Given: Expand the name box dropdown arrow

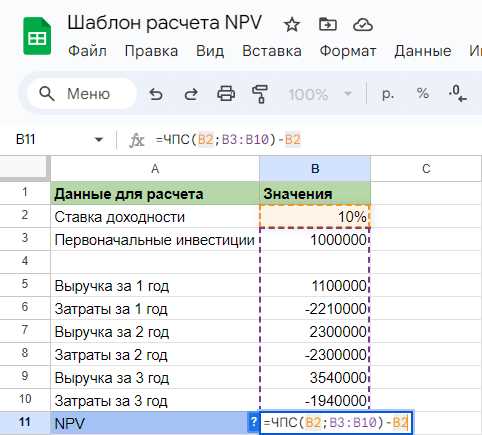Looking at the screenshot, I should [99, 140].
